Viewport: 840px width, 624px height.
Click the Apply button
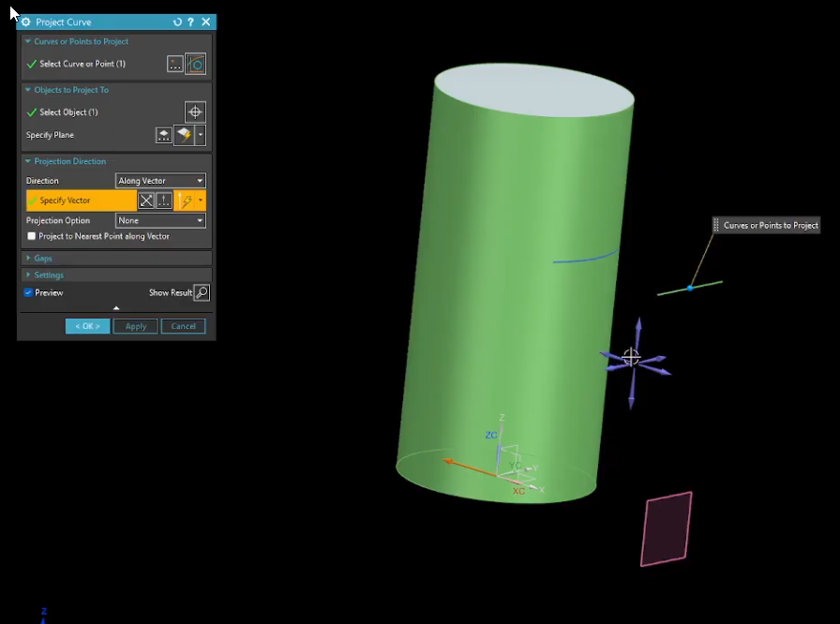tap(136, 326)
